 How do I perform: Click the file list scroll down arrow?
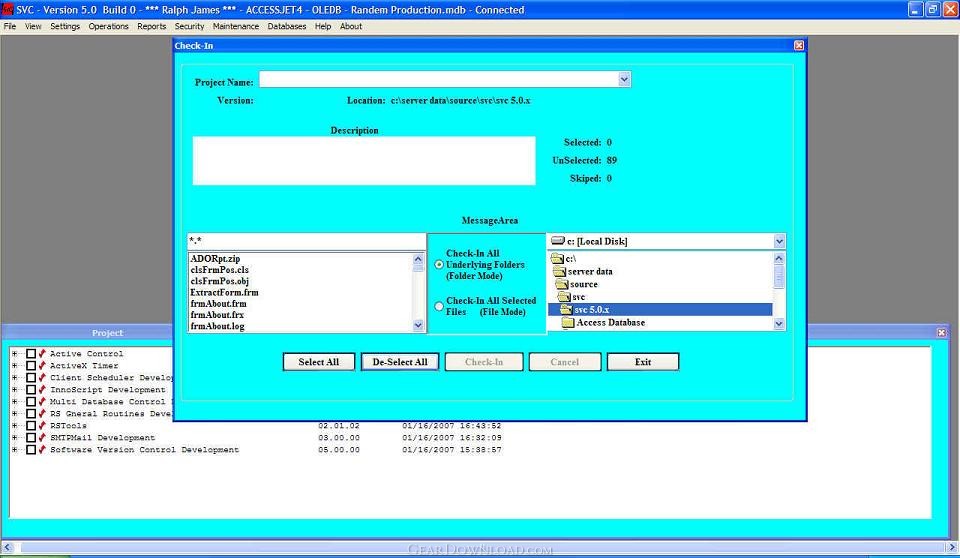418,325
